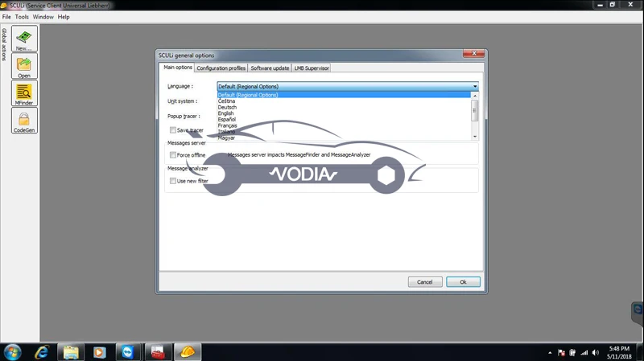Open the File menu
The width and height of the screenshot is (644, 361).
[6, 17]
